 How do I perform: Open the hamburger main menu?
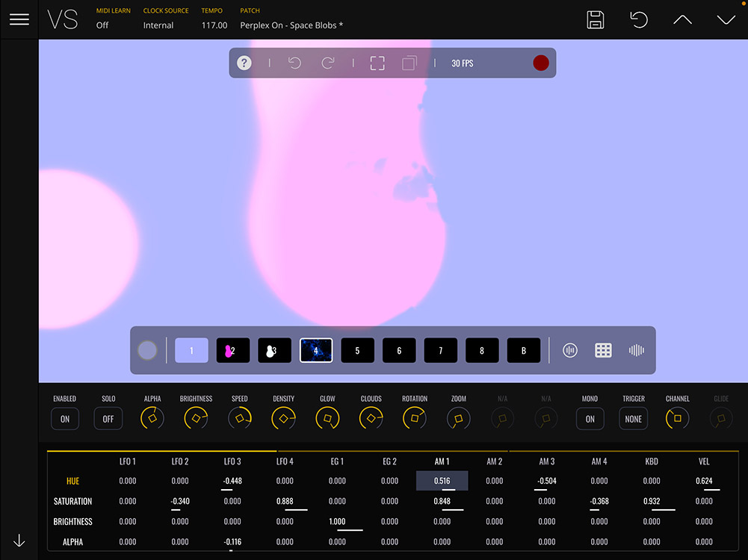[x=19, y=19]
